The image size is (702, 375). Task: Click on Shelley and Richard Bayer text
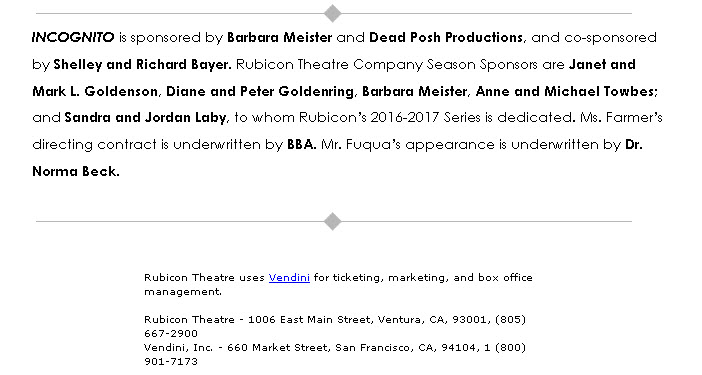(142, 64)
